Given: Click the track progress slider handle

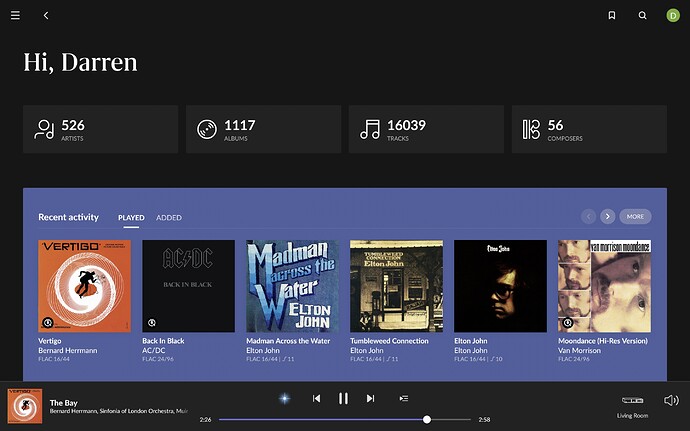Looking at the screenshot, I should pyautogui.click(x=427, y=420).
